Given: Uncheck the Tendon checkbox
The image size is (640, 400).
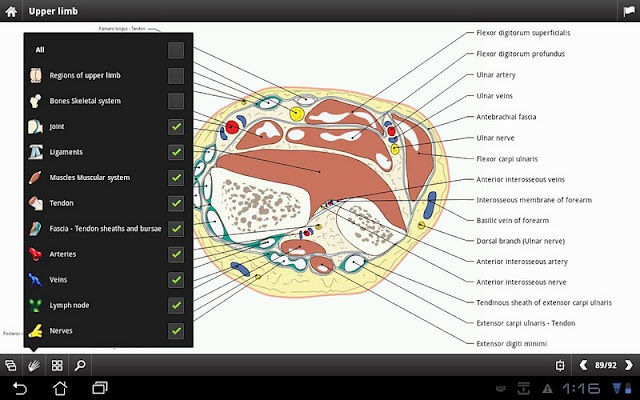Looking at the screenshot, I should pos(176,203).
